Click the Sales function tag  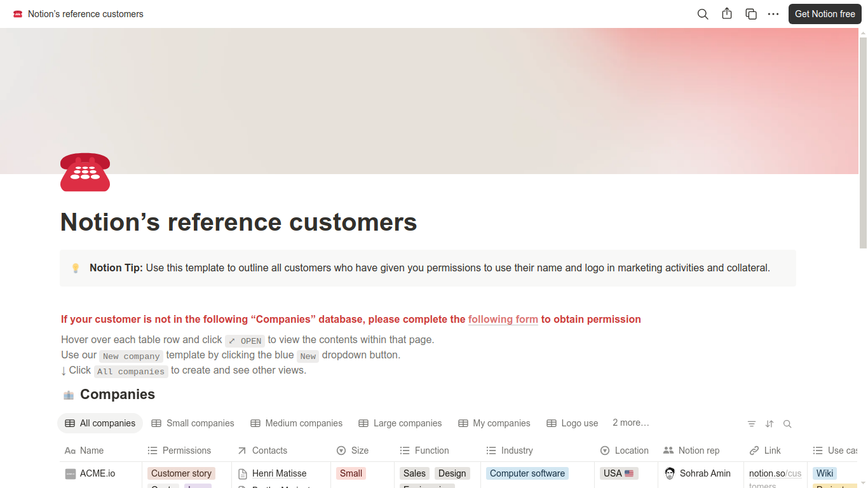pos(414,473)
